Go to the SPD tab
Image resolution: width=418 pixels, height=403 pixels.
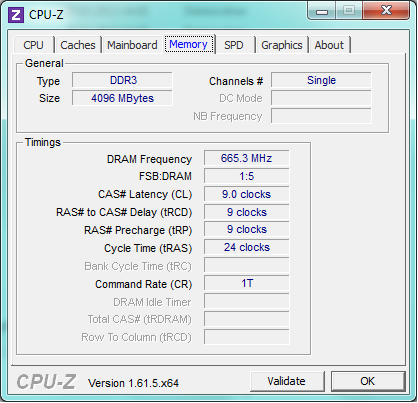pos(234,45)
